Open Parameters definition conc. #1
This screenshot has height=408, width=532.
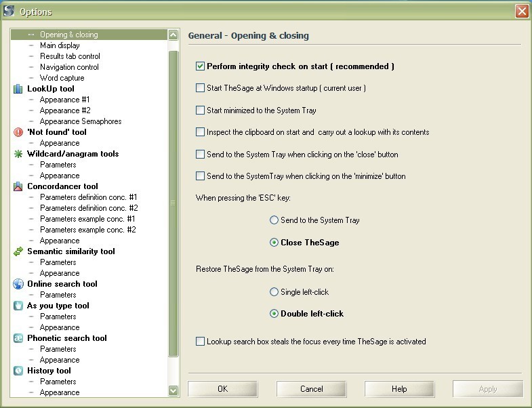click(x=89, y=197)
